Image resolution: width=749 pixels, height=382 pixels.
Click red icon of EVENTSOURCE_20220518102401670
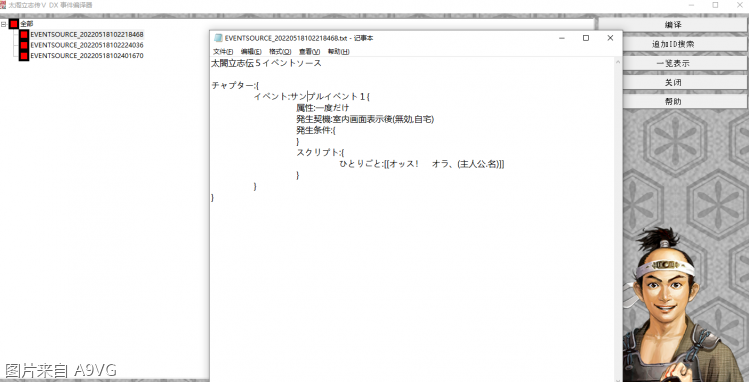pyautogui.click(x=24, y=56)
